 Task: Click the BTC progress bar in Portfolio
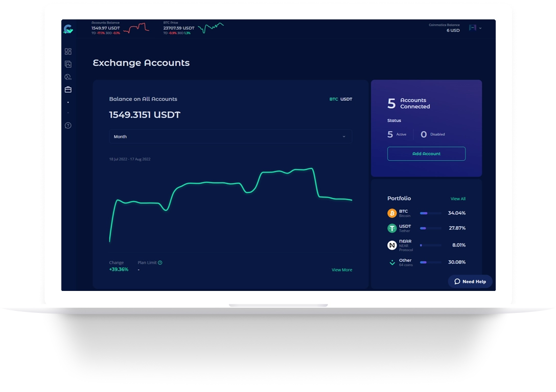pos(430,213)
